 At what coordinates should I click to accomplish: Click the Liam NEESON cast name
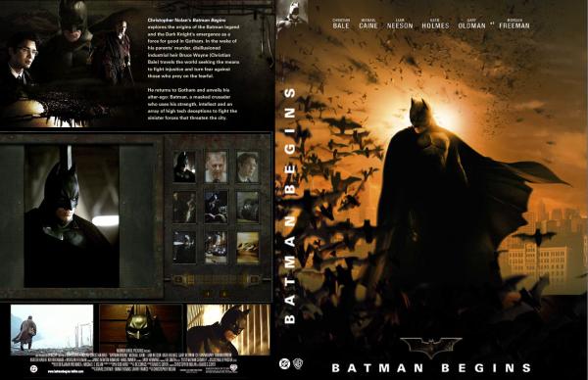point(400,24)
